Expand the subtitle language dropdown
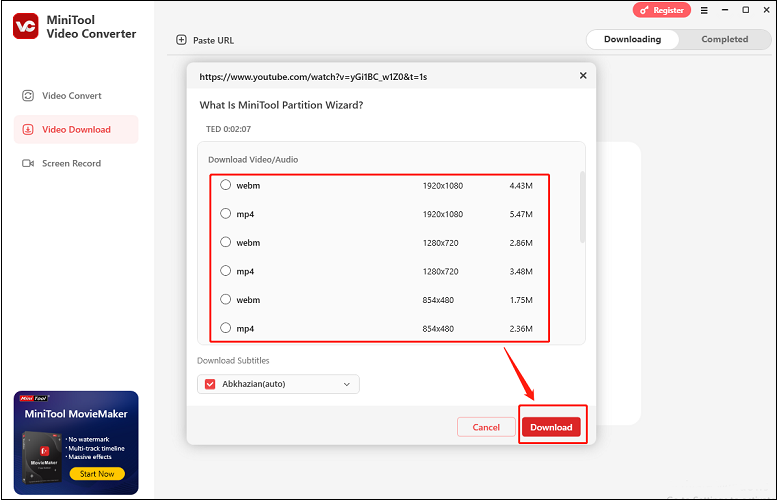Screen dimensions: 777x500 tap(347, 384)
